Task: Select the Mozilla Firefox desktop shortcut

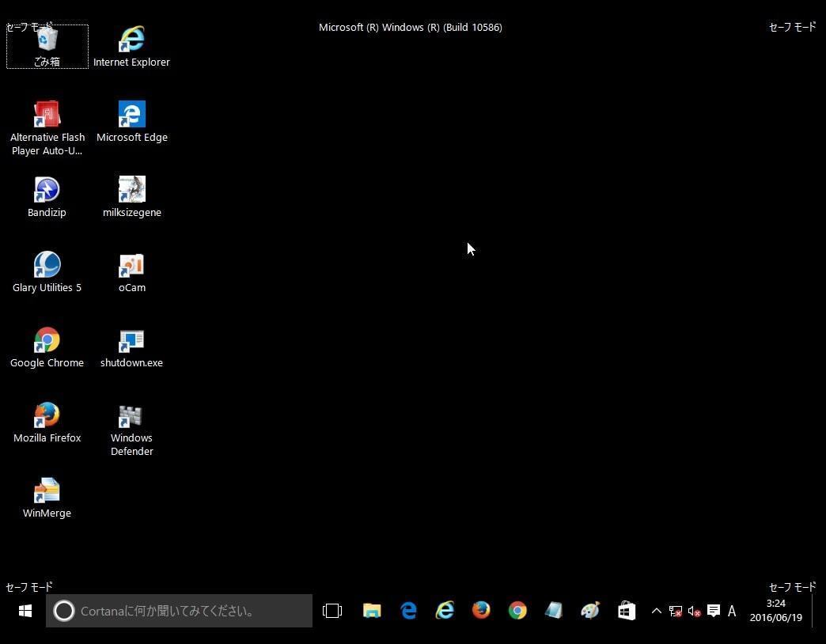Action: 47,422
